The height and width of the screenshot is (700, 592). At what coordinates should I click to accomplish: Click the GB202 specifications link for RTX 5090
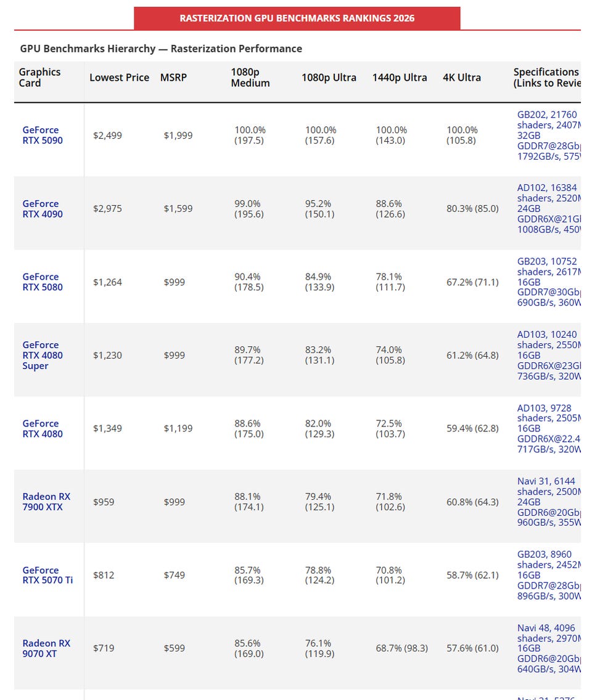point(549,136)
